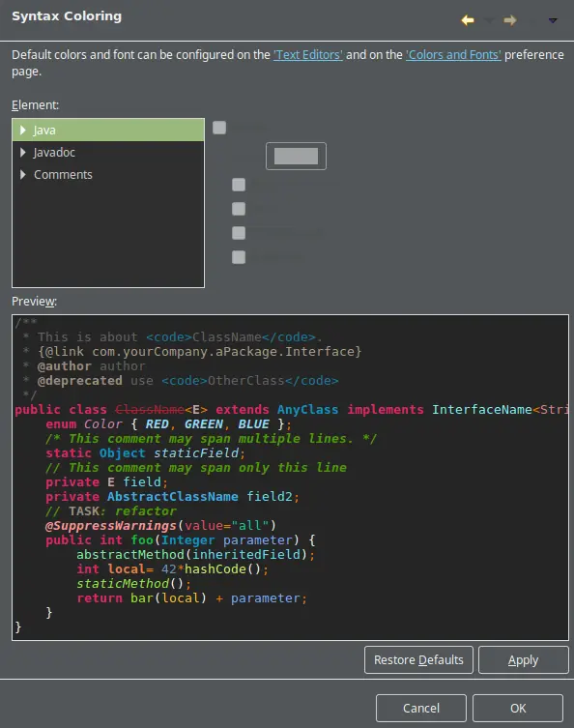Toggle the Bold checkbox below the color button
Screen dimensions: 574x728
coord(239,185)
